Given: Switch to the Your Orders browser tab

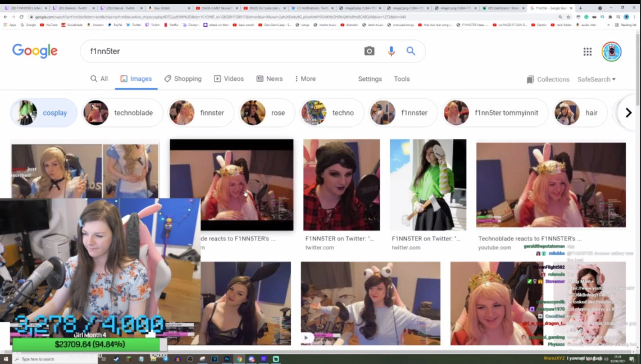Looking at the screenshot, I should click(169, 8).
